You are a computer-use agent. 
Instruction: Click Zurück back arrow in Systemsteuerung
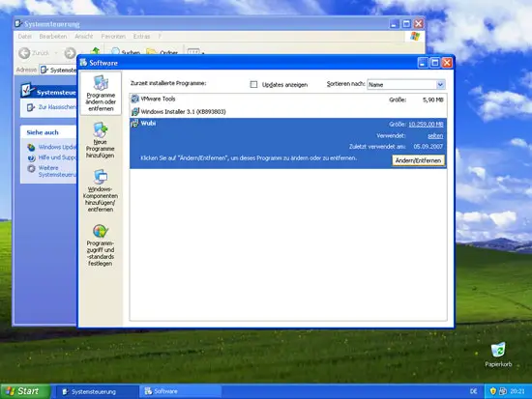24,53
